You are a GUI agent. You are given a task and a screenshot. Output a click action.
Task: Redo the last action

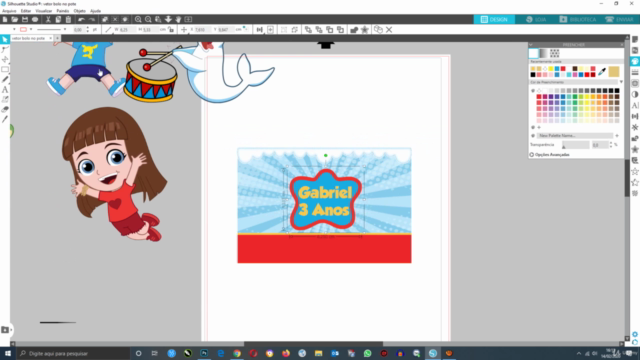92,19
